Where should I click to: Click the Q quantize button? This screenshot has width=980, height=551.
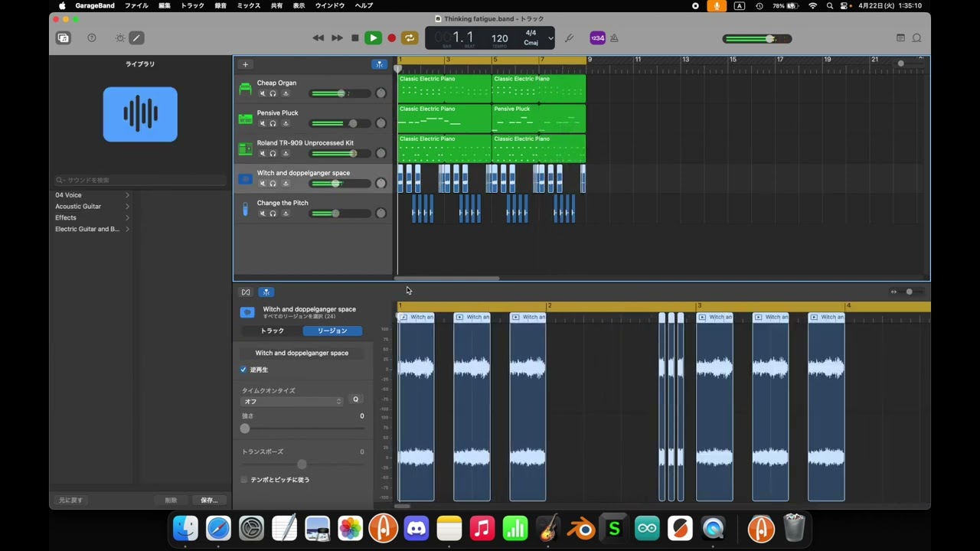[x=355, y=399]
